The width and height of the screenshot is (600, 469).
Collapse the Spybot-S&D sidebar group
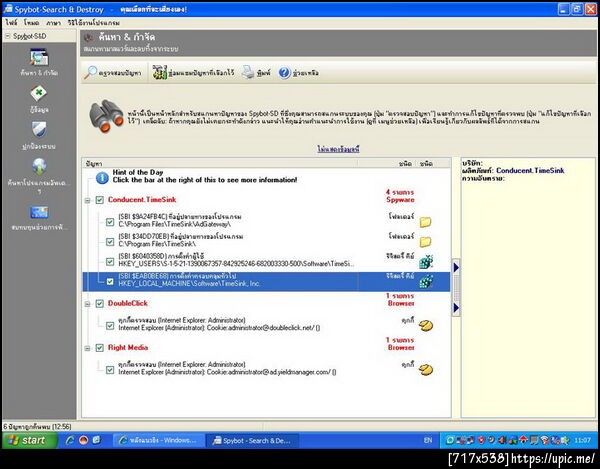pyautogui.click(x=8, y=36)
